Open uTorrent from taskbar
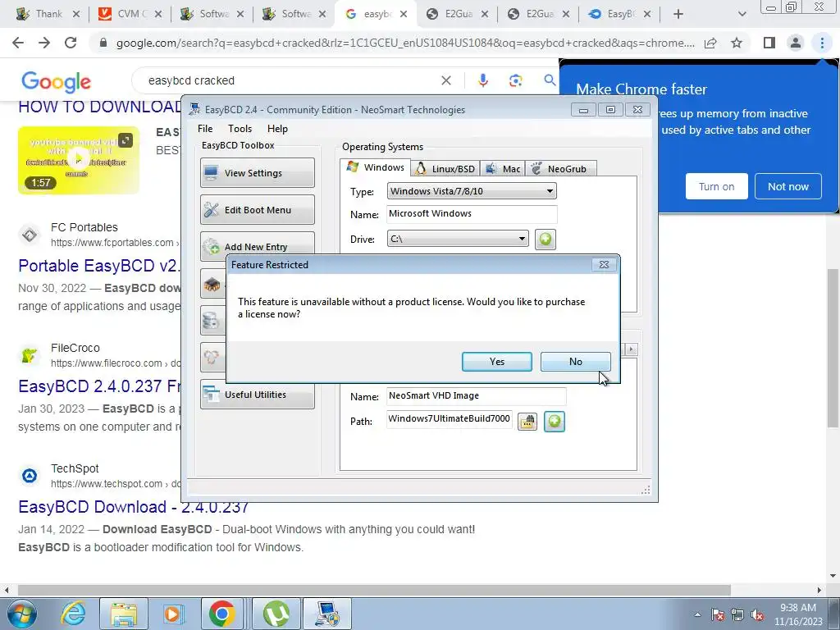Screen dimensions: 840x630 (276, 614)
